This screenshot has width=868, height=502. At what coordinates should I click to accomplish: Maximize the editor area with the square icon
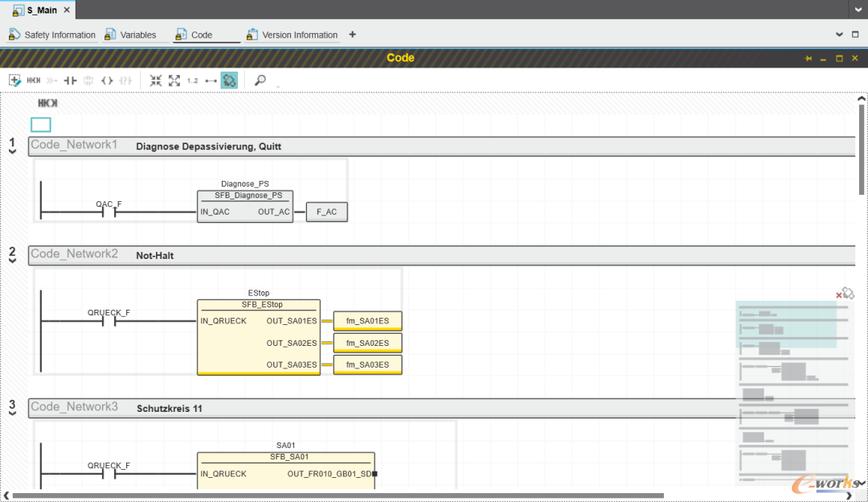point(855,35)
